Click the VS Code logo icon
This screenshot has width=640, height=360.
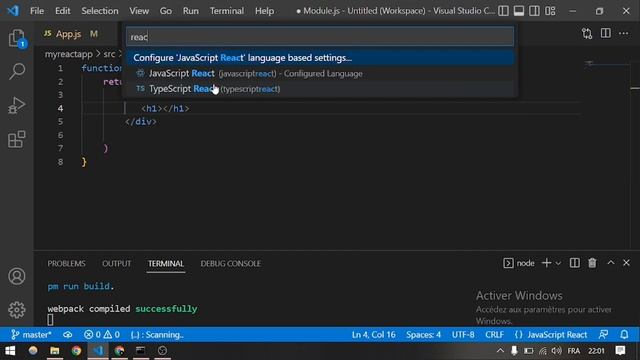click(x=13, y=11)
